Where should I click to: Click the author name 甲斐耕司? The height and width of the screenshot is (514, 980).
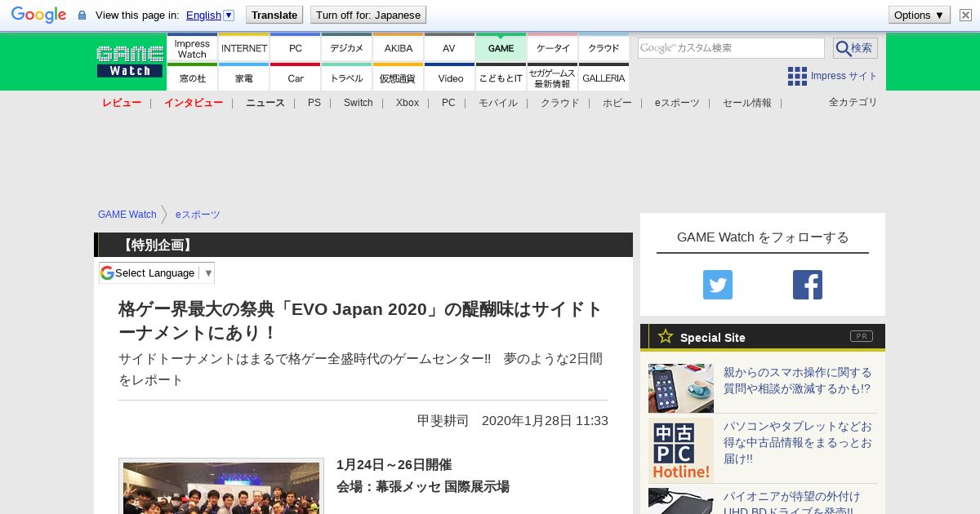(443, 421)
